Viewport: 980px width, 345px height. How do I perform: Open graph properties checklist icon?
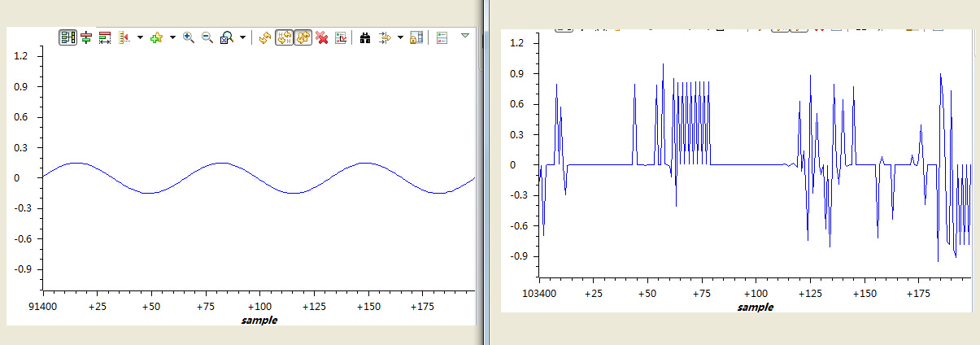pyautogui.click(x=341, y=37)
